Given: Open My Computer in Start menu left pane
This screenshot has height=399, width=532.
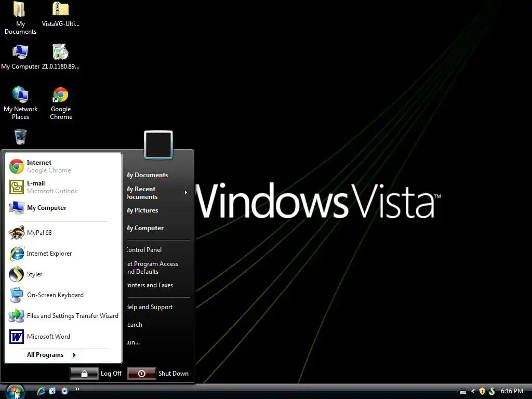Looking at the screenshot, I should click(x=63, y=208).
